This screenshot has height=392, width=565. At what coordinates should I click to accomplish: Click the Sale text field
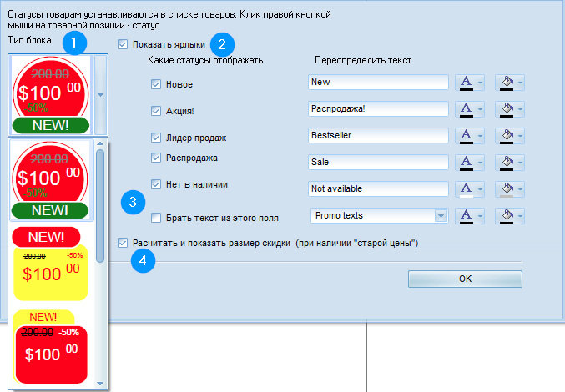[x=378, y=163]
